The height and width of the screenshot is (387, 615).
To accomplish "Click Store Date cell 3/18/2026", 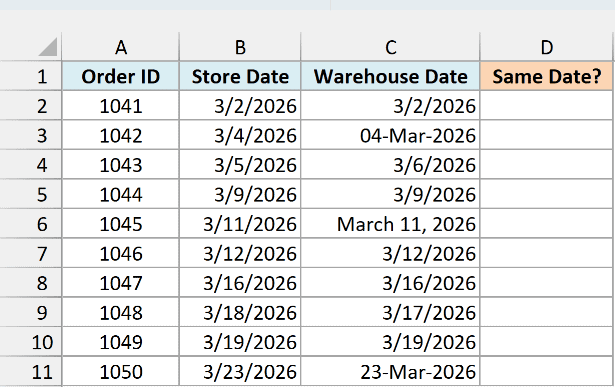I will [240, 313].
